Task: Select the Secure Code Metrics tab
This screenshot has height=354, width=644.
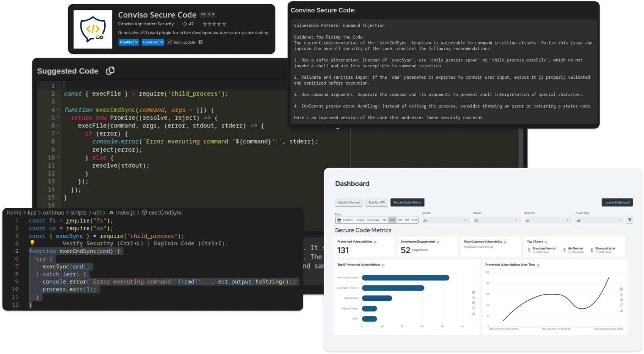Action: [x=407, y=203]
